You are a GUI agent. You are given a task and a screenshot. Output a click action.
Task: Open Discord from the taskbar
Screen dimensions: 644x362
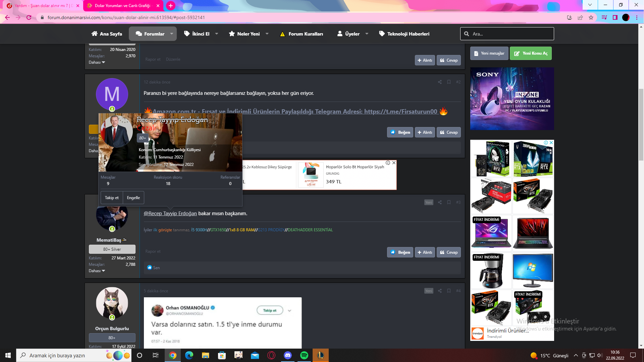(288, 355)
